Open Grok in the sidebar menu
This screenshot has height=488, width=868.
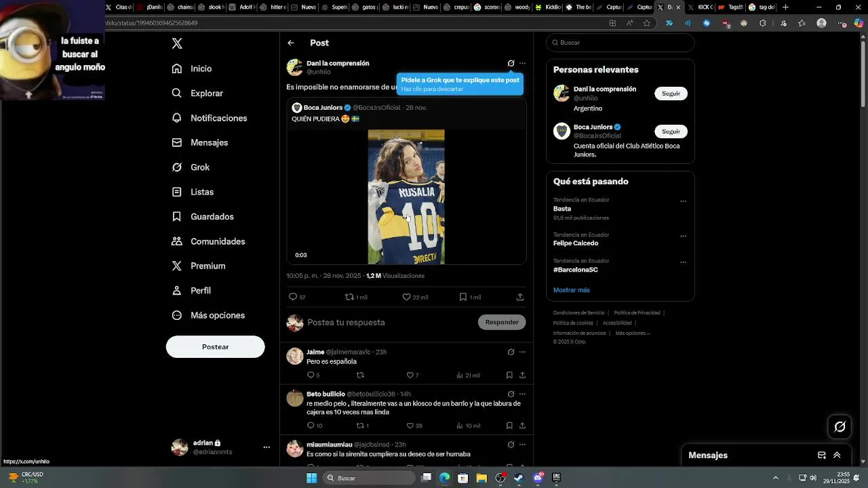point(191,167)
